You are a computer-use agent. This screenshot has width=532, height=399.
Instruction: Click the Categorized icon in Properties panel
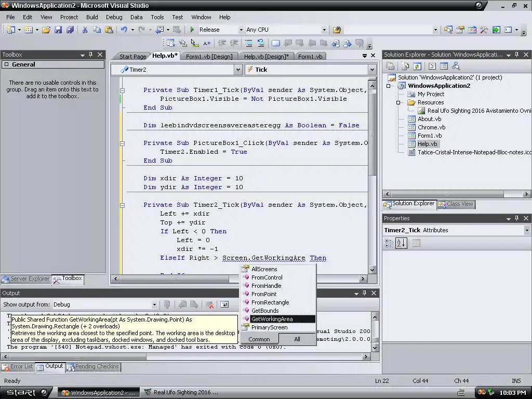(x=389, y=243)
